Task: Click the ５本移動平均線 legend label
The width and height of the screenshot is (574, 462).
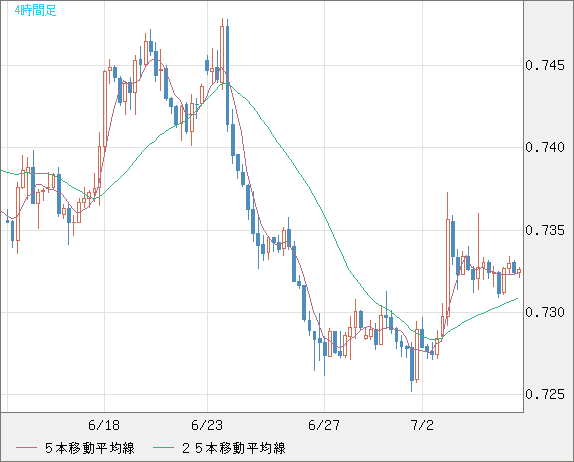Action: coord(90,448)
